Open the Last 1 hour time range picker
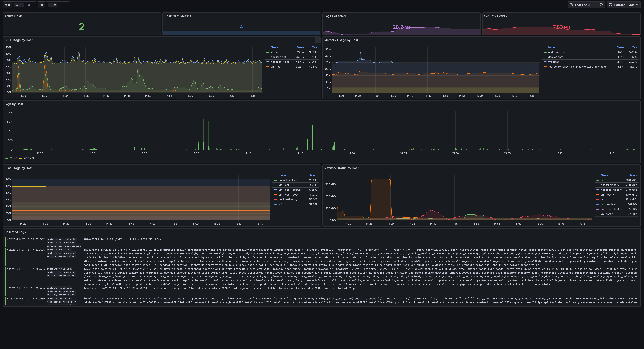Screen dimensions: 644x349 pos(582,5)
